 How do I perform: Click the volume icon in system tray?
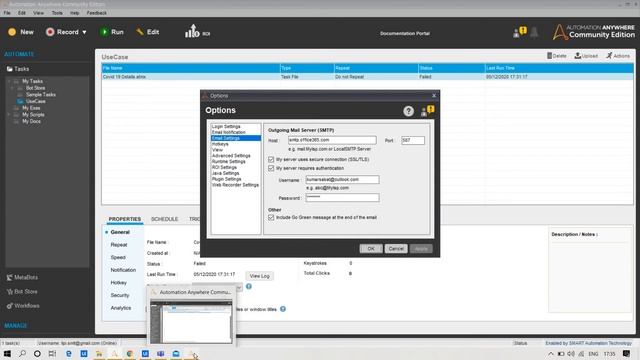pos(571,354)
